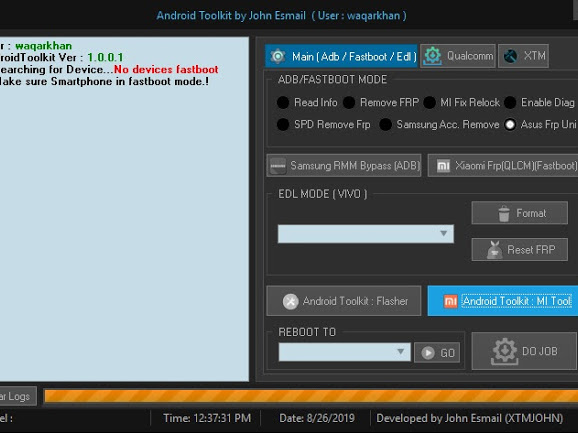Click the ADB/FASTBOOT MODE group label
578x433 pixels.
click(x=332, y=80)
